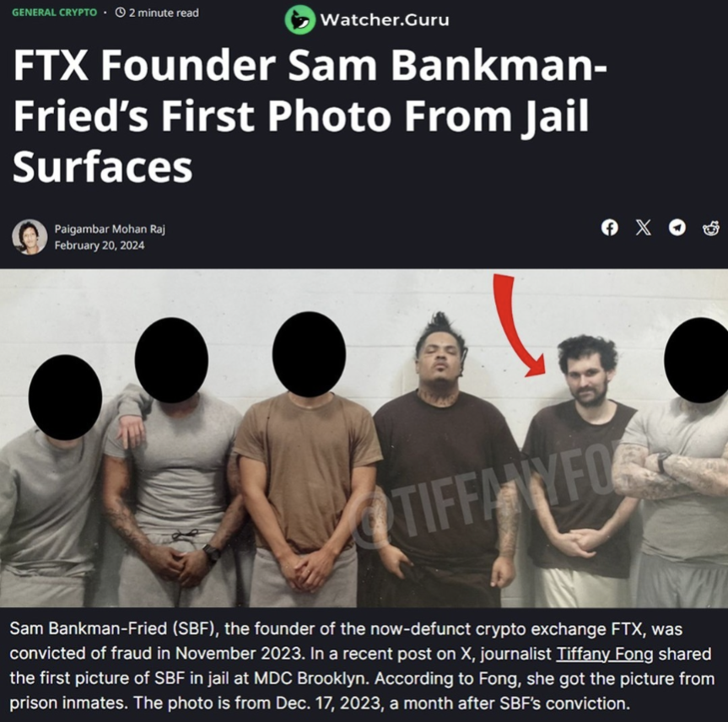Click the "2 minute read" label

click(164, 13)
